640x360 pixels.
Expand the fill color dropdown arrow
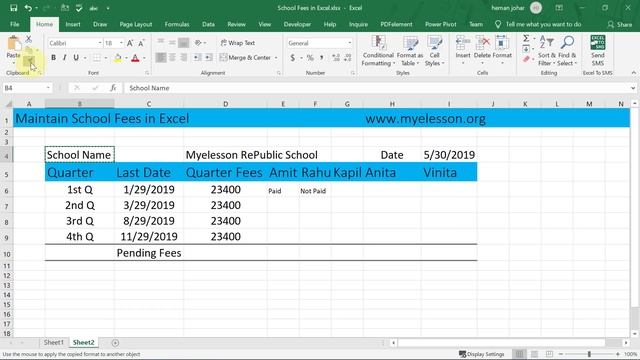tap(126, 58)
